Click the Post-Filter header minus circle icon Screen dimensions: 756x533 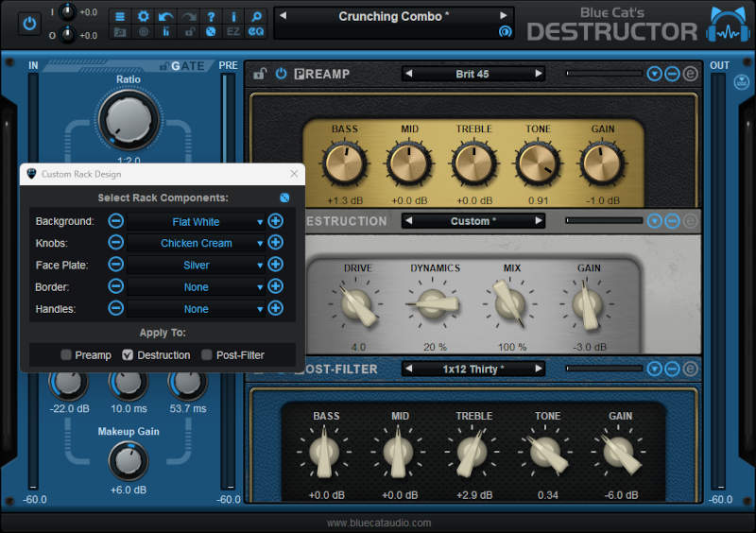point(672,369)
